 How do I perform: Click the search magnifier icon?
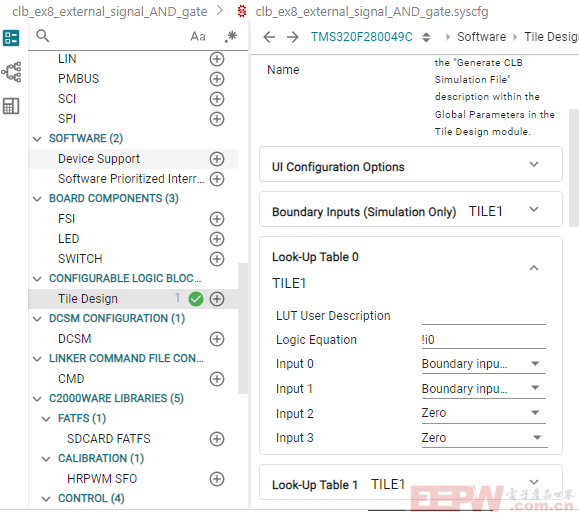[43, 36]
